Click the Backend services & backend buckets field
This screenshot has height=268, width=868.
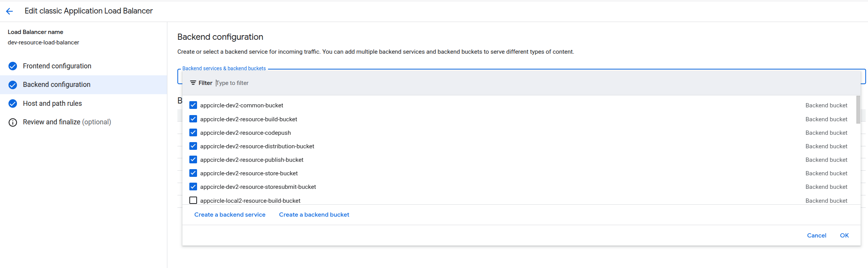(x=521, y=76)
